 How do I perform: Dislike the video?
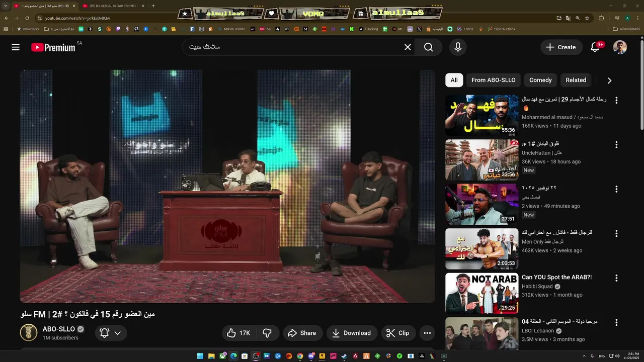pos(268,333)
